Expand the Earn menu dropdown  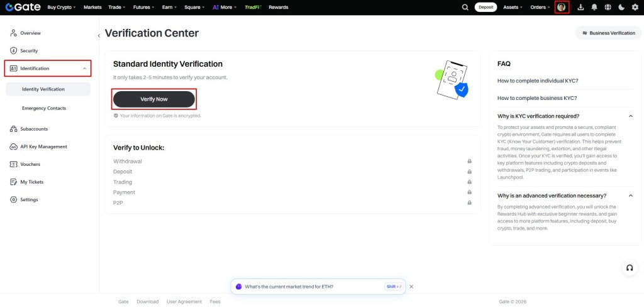(x=170, y=7)
